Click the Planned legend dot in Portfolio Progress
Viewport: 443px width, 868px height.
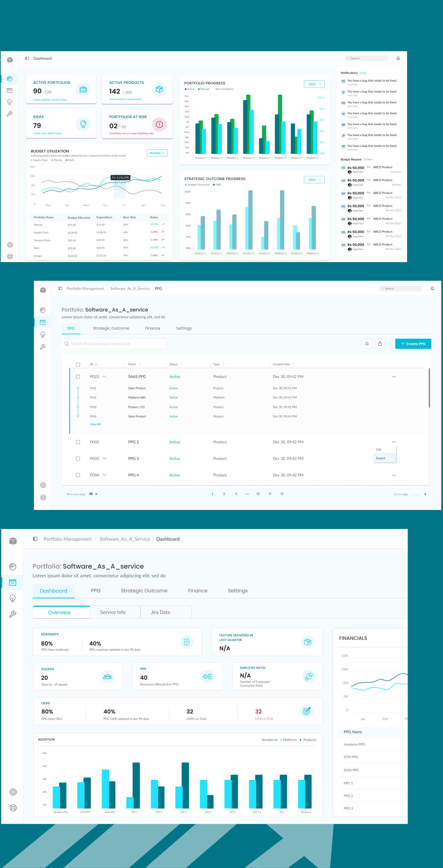point(199,89)
